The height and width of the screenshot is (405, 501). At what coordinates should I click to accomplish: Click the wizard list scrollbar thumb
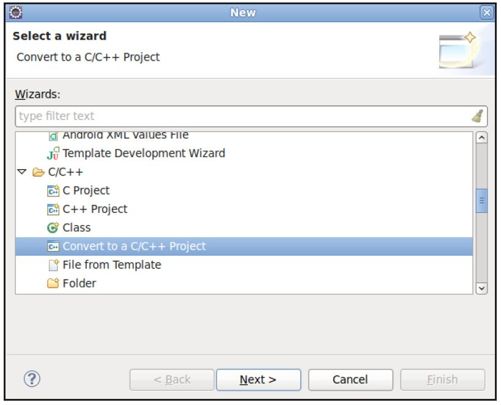(x=482, y=201)
